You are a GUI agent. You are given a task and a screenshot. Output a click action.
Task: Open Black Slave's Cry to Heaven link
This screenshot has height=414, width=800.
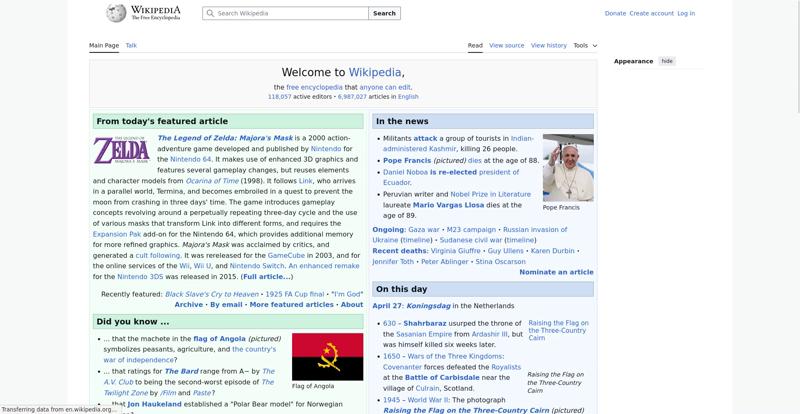(212, 294)
